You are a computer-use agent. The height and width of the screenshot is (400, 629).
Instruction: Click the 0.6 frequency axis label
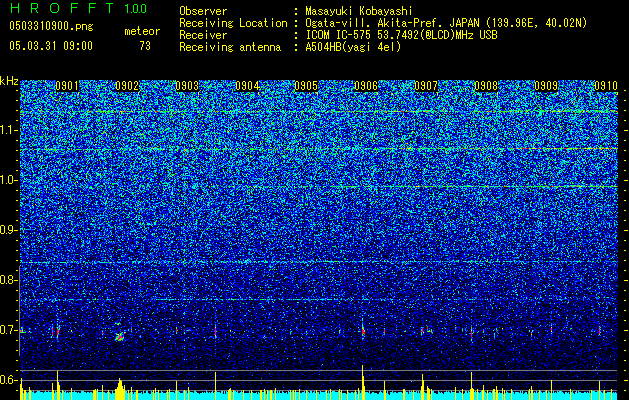[8, 380]
